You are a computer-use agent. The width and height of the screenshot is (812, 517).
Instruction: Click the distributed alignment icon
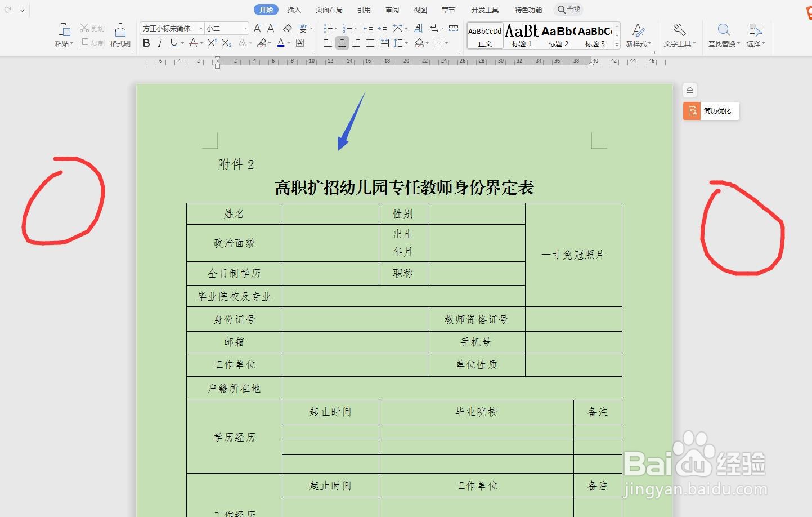click(x=384, y=43)
